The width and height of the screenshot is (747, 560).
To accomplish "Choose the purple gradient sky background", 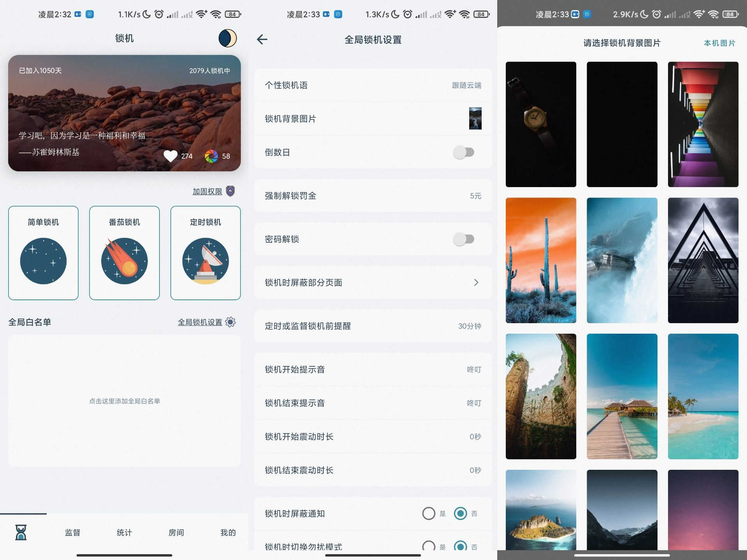I will [703, 510].
